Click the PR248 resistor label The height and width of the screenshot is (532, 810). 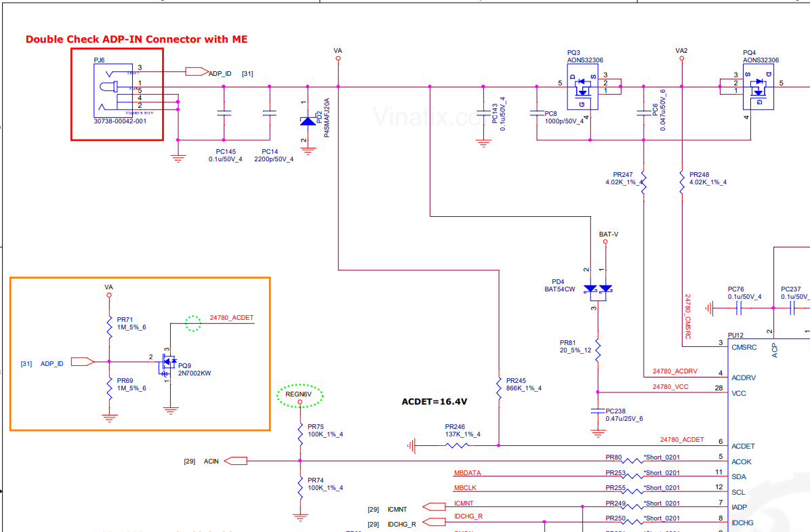700,175
